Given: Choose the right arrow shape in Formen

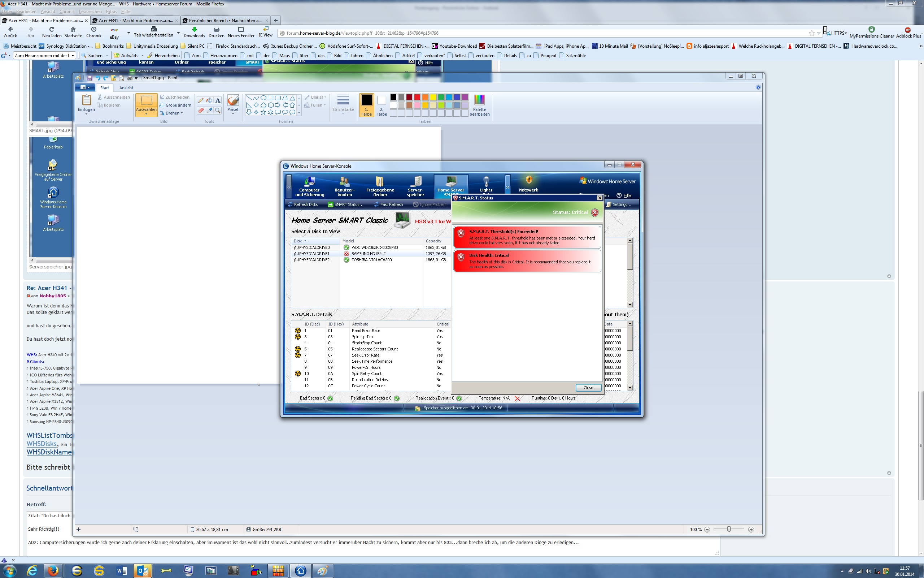Looking at the screenshot, I should [x=278, y=105].
